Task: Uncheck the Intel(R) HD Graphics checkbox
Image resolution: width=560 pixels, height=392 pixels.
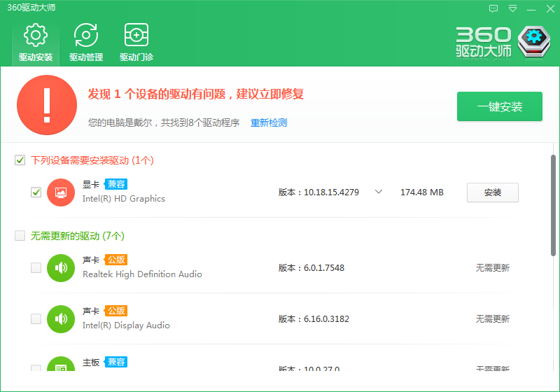Action: pos(36,192)
